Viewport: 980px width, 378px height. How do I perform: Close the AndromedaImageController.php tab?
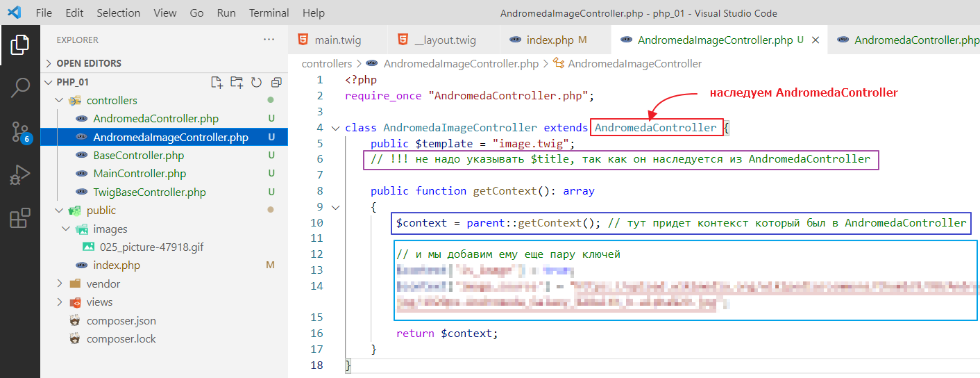(816, 40)
